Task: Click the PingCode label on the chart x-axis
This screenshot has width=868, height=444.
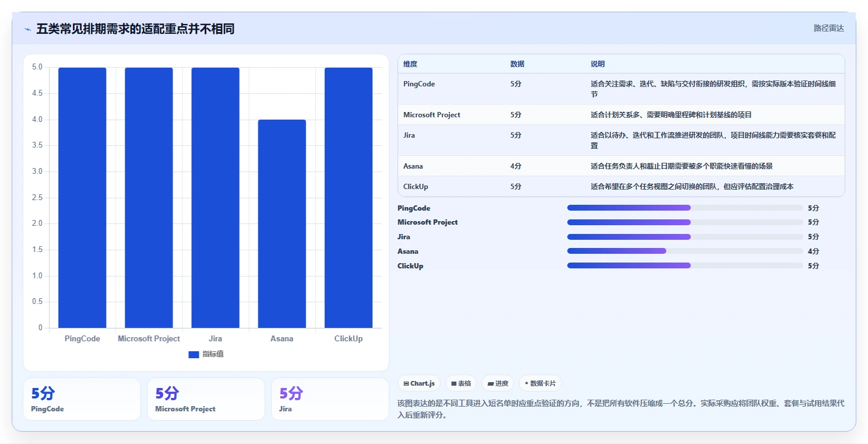Action: click(x=82, y=339)
